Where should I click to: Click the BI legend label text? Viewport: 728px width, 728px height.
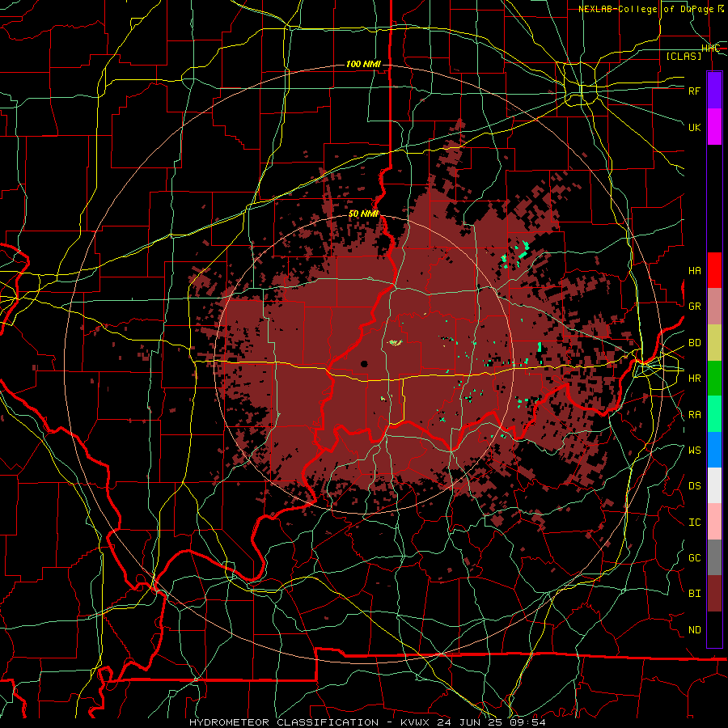tap(694, 594)
